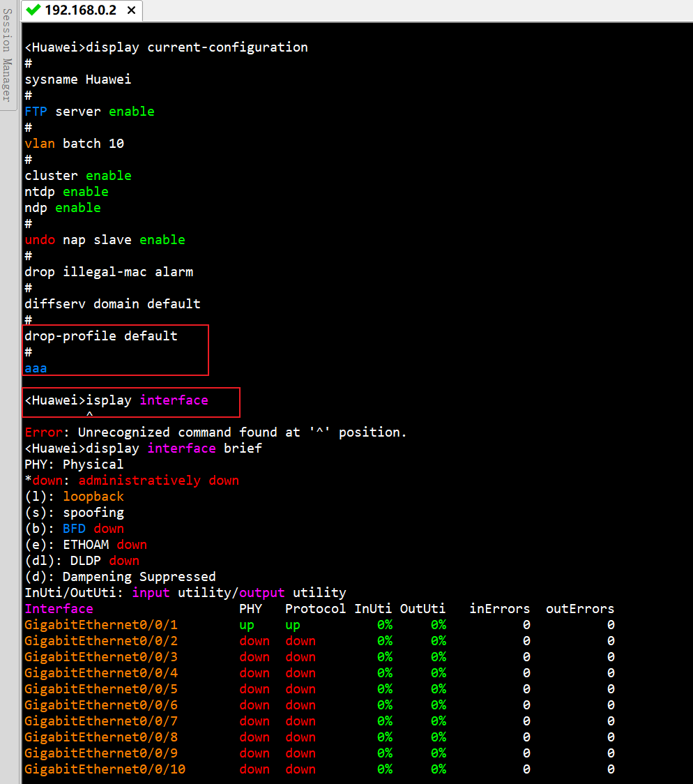Click the 'undo nap slave enable' line
693x784 pixels.
pyautogui.click(x=105, y=239)
